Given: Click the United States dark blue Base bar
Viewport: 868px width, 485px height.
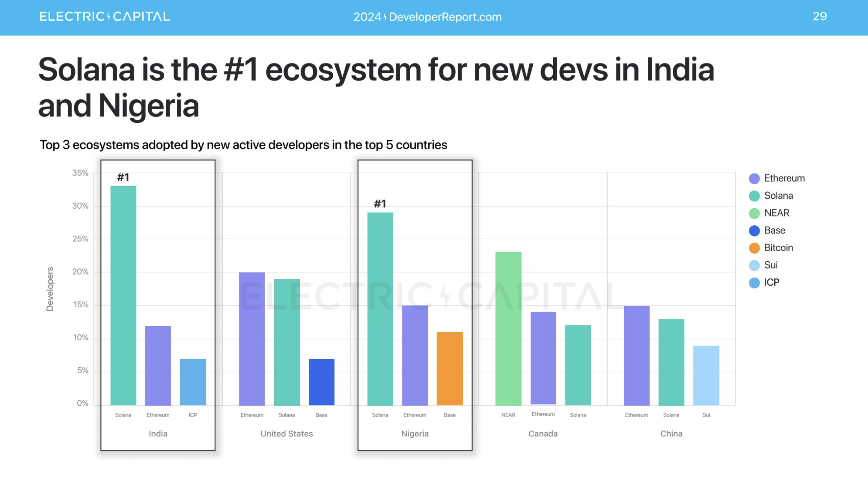Looking at the screenshot, I should pyautogui.click(x=322, y=382).
